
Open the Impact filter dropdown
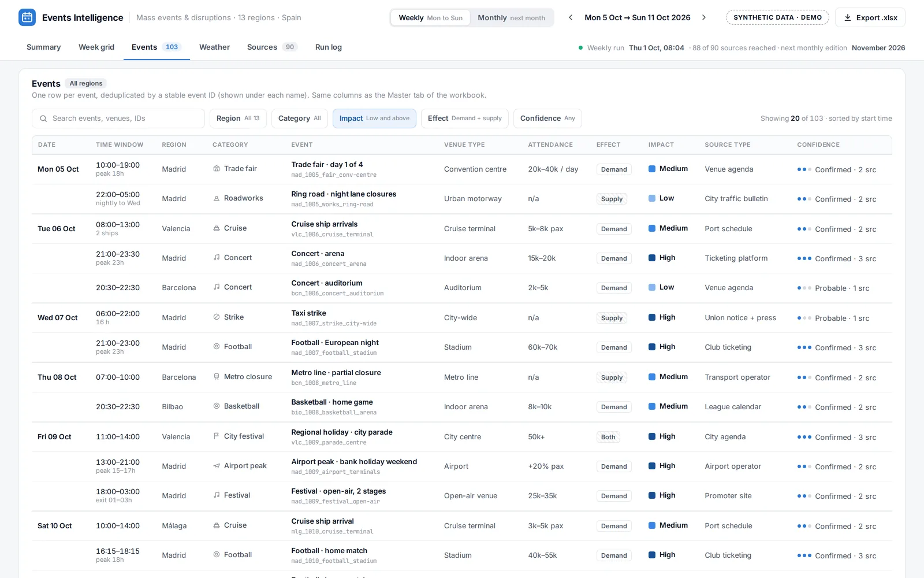pos(374,118)
